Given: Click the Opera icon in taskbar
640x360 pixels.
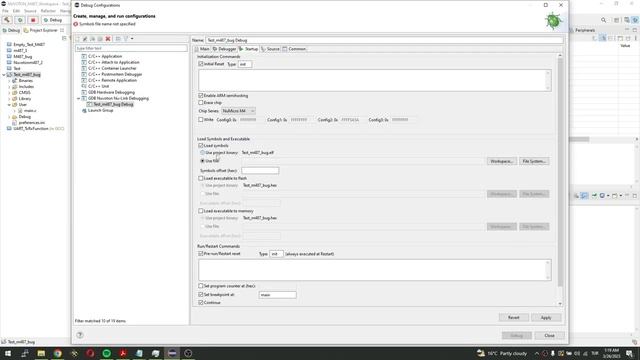Looking at the screenshot, I should click(90, 353).
